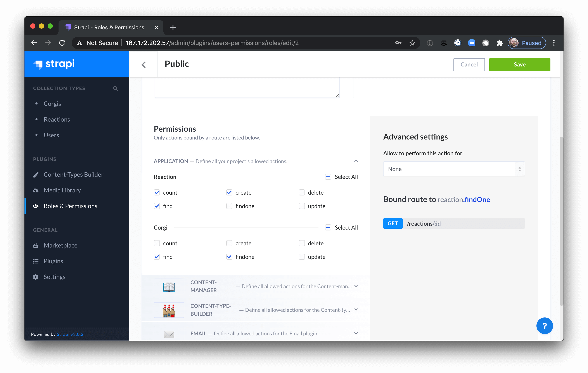Screen dimensions: 588x373
Task: Toggle Reaction count checkbox on
Action: point(157,192)
